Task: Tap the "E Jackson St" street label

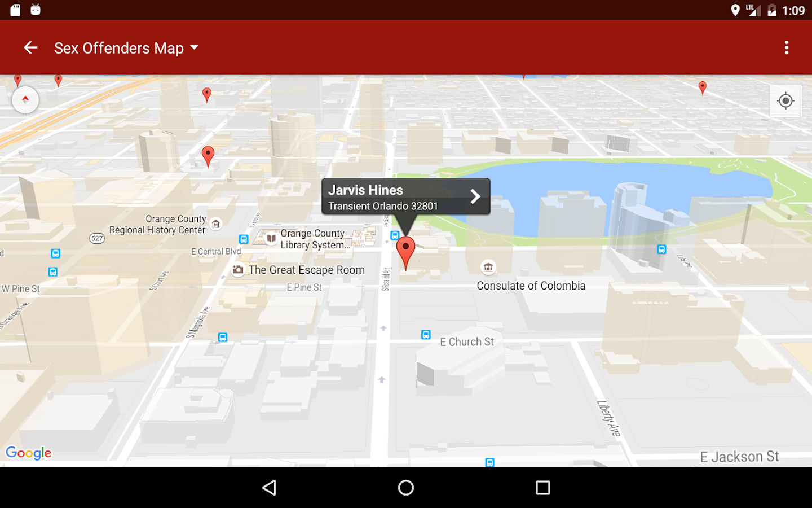Action: tap(739, 457)
